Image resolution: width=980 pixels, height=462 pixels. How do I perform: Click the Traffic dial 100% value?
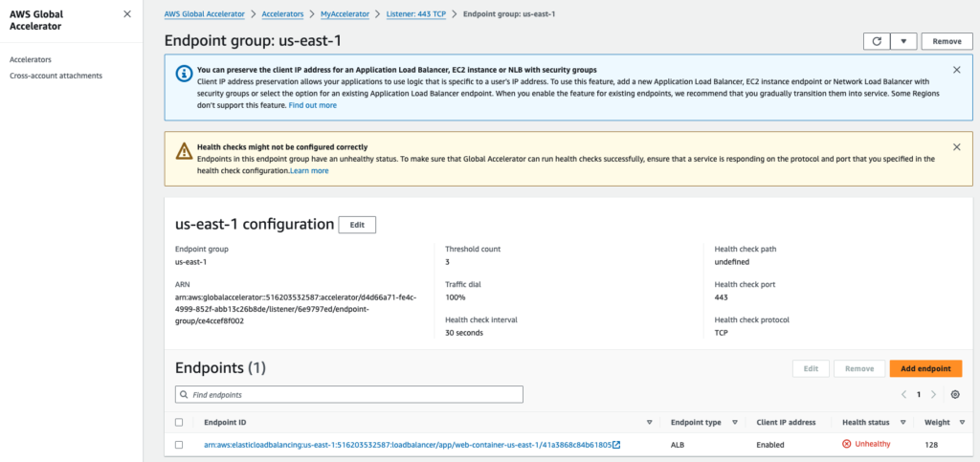click(455, 297)
